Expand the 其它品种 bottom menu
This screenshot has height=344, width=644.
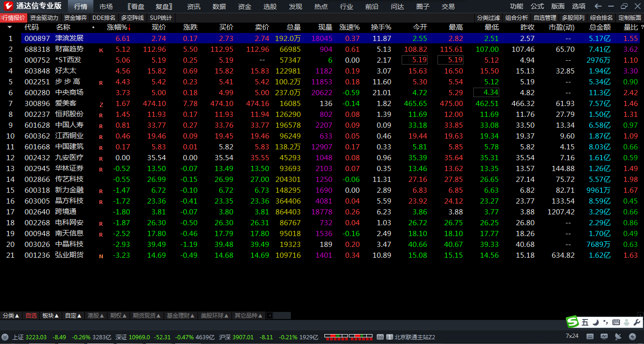click(x=248, y=316)
